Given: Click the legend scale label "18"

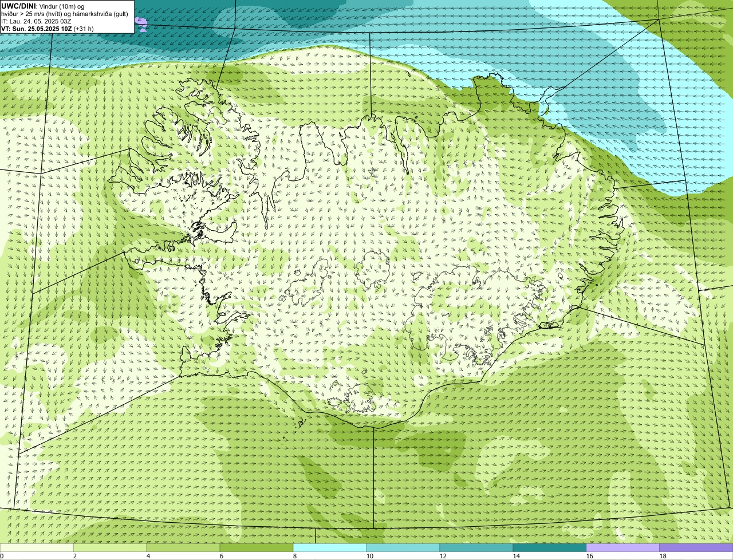Looking at the screenshot, I should point(663,556).
